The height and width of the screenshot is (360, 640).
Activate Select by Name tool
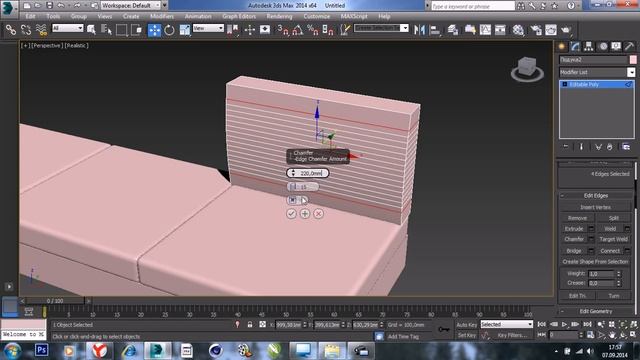(x=106, y=30)
